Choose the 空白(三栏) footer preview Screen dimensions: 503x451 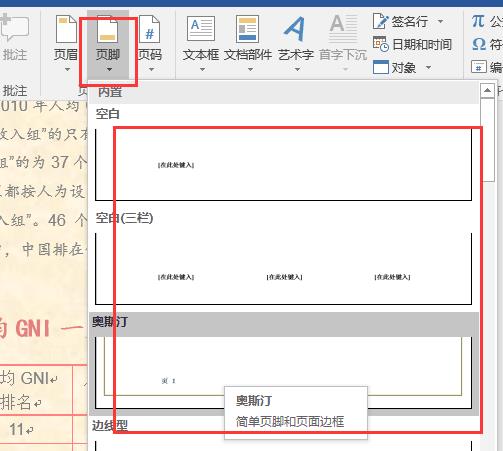(283, 269)
